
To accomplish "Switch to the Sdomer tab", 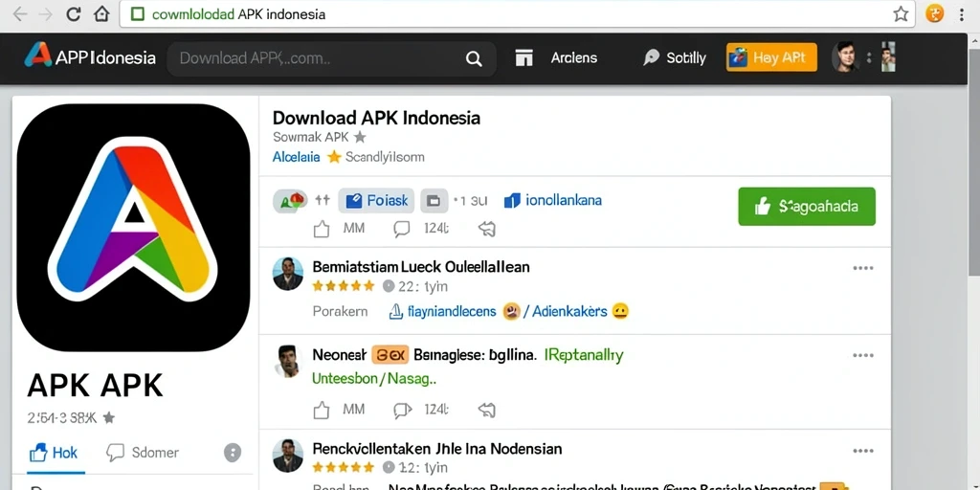I will [x=143, y=453].
